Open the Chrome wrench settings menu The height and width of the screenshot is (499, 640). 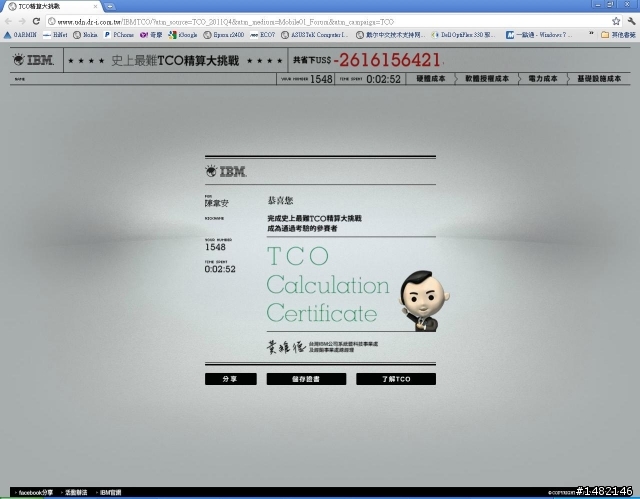631,21
